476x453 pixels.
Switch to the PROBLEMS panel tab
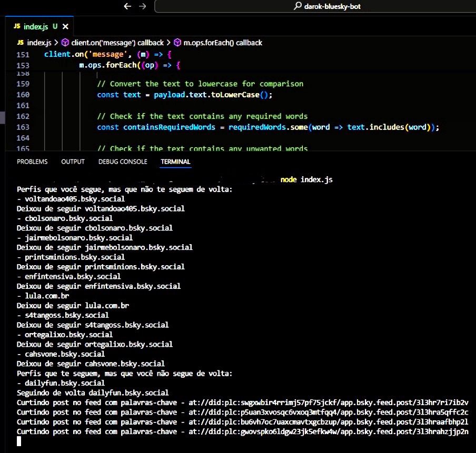point(32,162)
